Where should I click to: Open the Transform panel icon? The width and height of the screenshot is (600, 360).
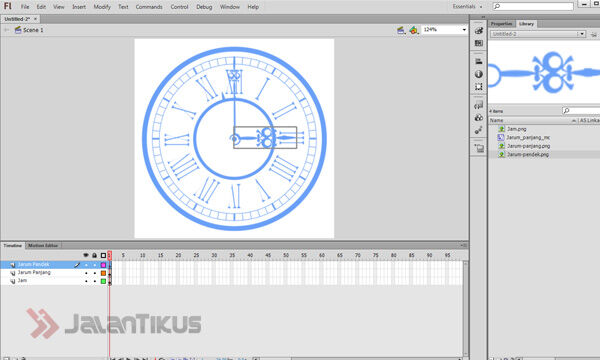[x=479, y=87]
